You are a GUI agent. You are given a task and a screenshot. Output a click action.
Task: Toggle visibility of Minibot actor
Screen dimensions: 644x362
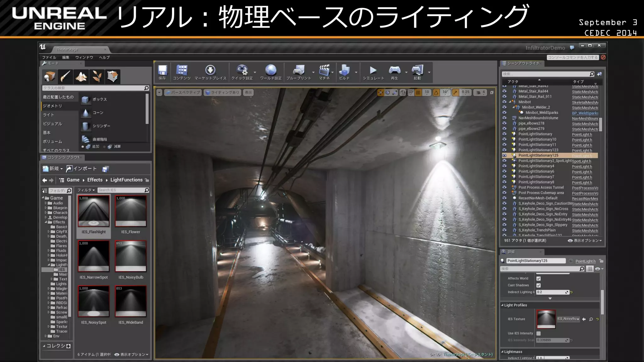coord(504,102)
